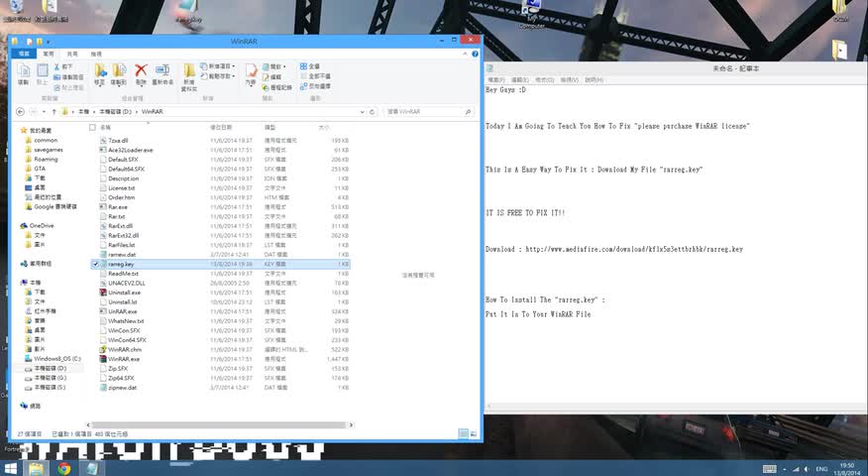Select My Computer desktop icon
868x476 pixels.
[531, 14]
